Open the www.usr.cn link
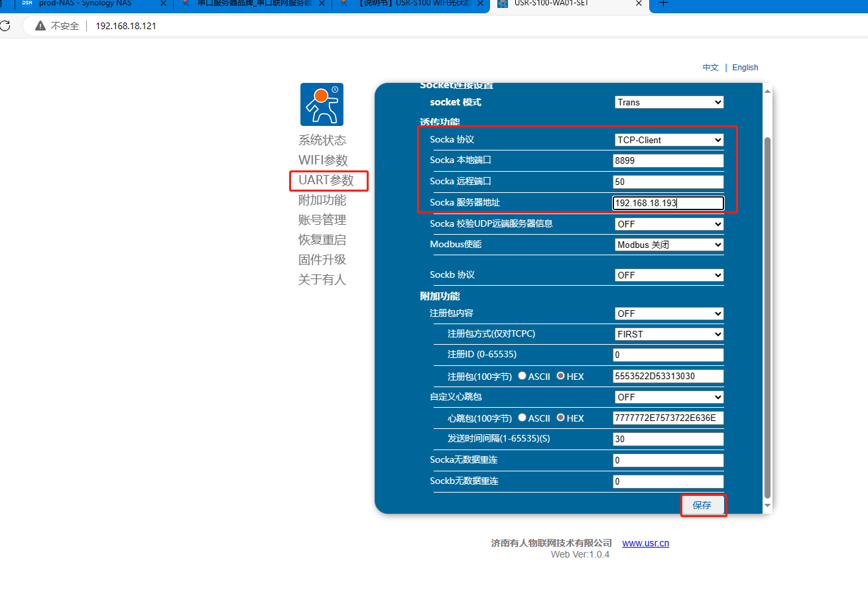868x596 pixels. point(645,543)
